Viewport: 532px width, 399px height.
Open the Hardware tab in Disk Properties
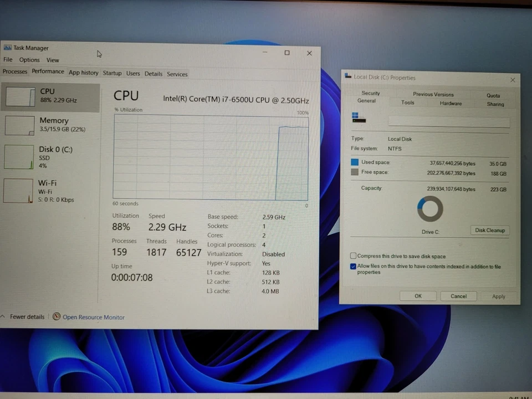[451, 104]
